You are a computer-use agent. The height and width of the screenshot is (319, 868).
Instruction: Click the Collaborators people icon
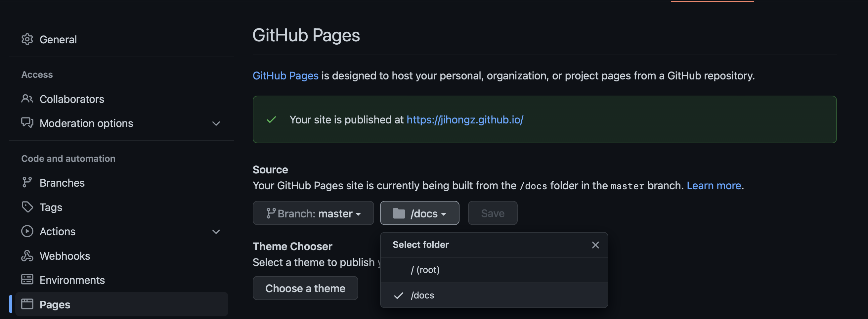coord(27,99)
